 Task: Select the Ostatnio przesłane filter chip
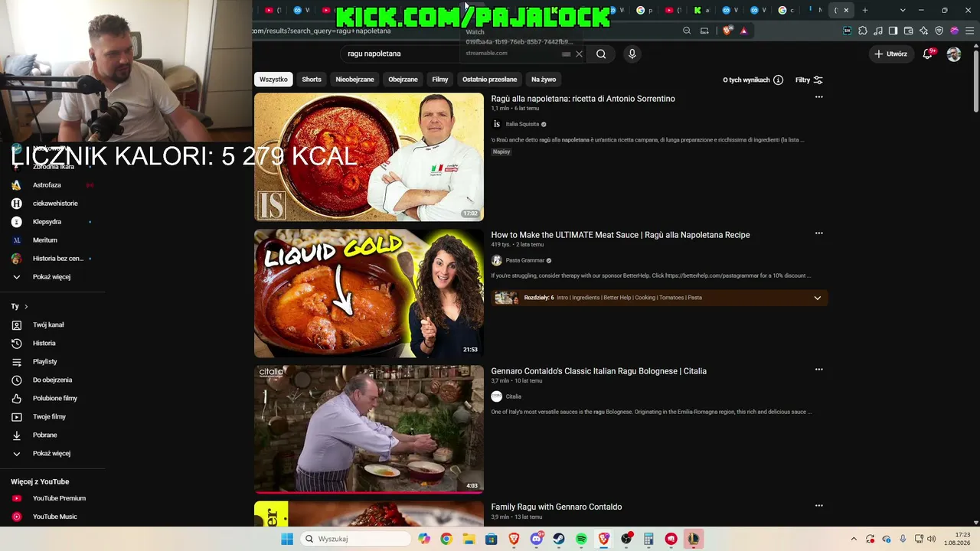(x=490, y=80)
